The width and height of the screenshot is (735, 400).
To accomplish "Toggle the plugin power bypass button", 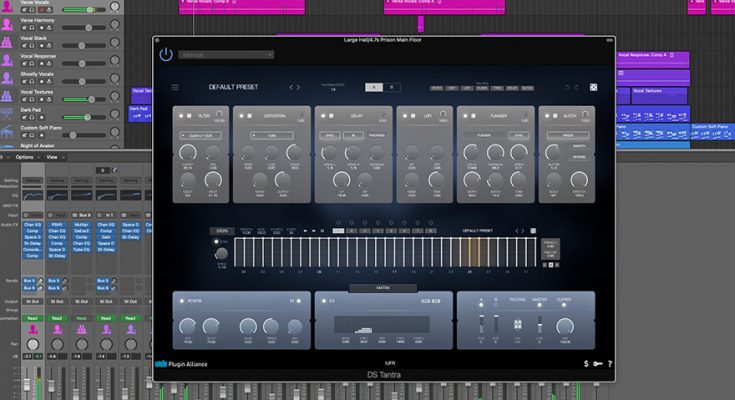I will [165, 55].
